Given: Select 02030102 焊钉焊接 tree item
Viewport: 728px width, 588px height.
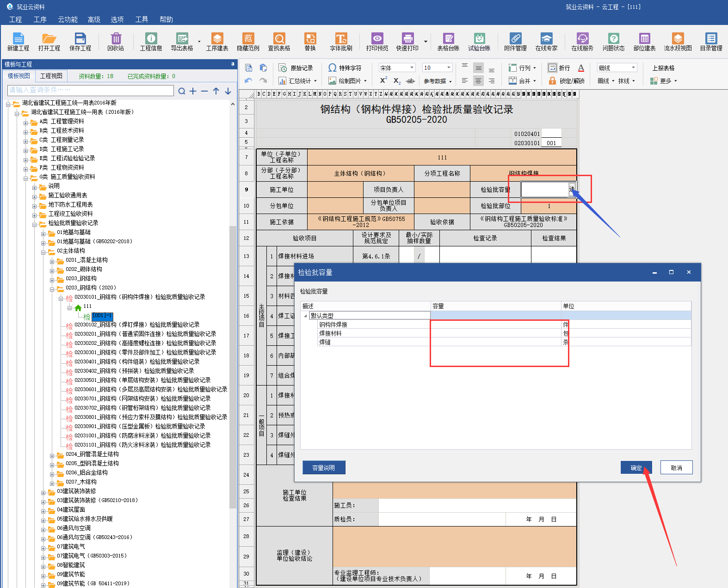Looking at the screenshot, I should [137, 325].
